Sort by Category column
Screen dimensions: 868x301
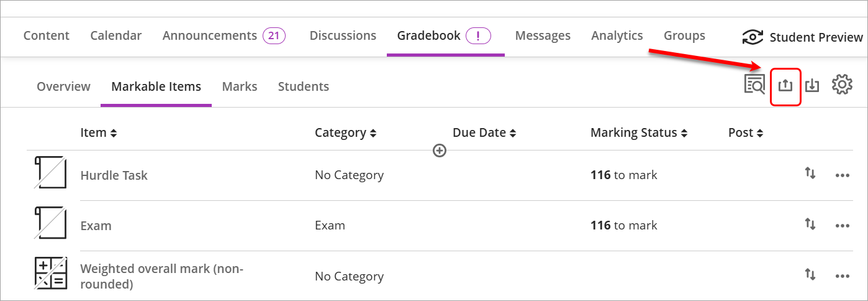(x=345, y=132)
